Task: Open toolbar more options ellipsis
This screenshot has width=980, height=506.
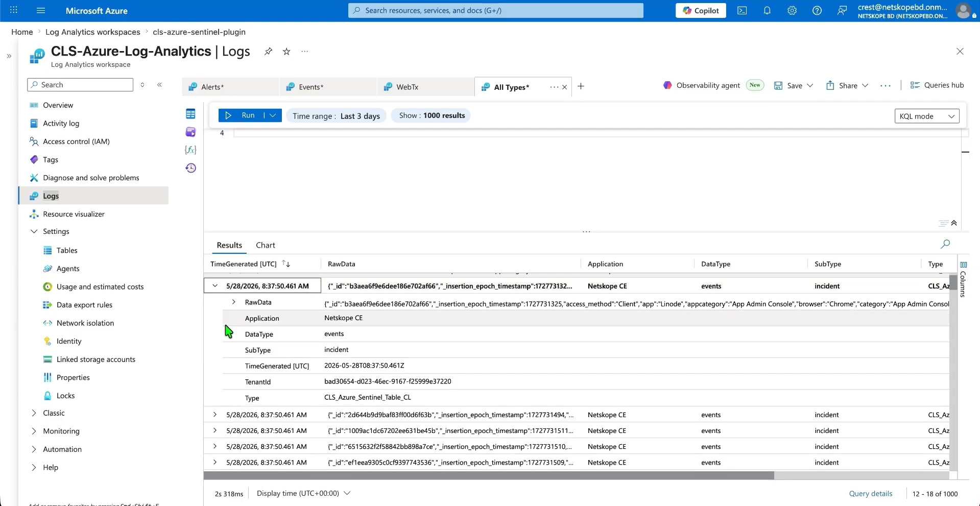Action: [886, 86]
